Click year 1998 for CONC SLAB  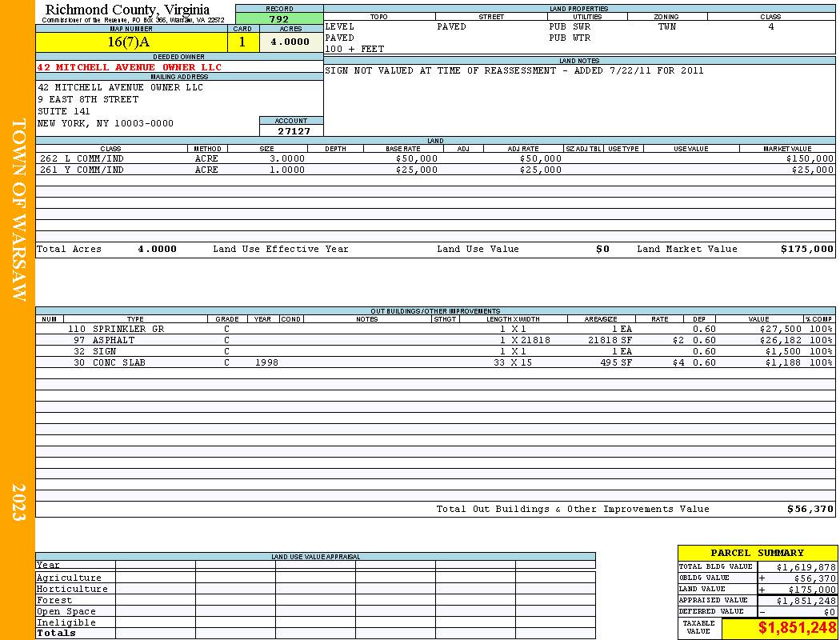point(266,362)
